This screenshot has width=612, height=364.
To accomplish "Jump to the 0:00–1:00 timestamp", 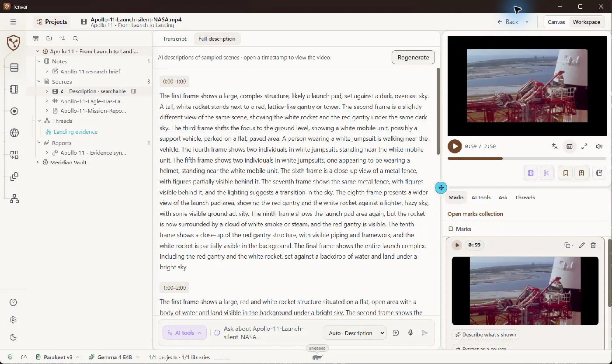I will click(x=174, y=82).
